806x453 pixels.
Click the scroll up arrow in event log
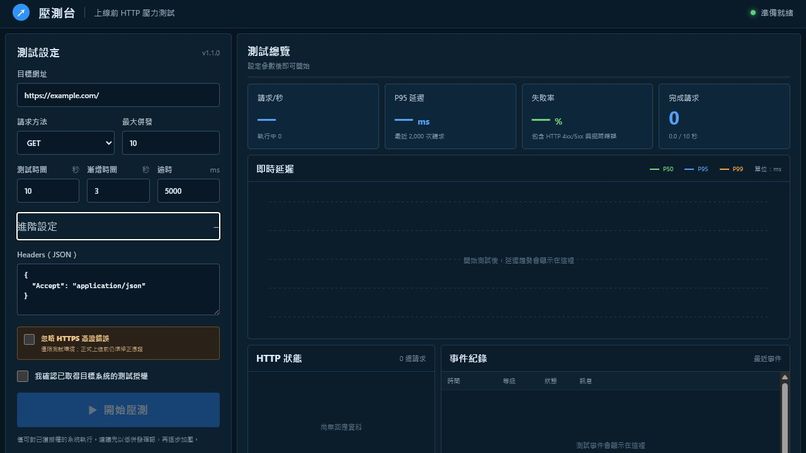point(785,377)
